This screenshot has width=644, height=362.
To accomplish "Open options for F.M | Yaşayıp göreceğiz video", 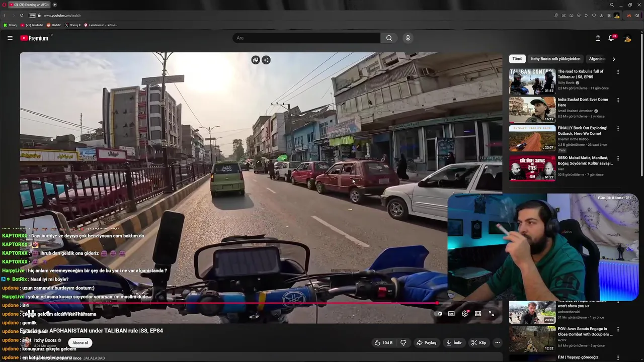I will pos(618,357).
